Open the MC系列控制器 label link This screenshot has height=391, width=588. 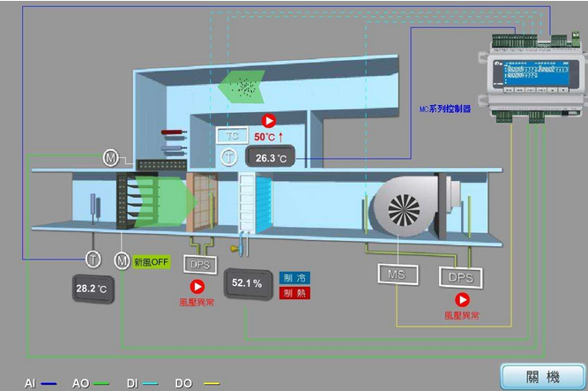(x=444, y=109)
